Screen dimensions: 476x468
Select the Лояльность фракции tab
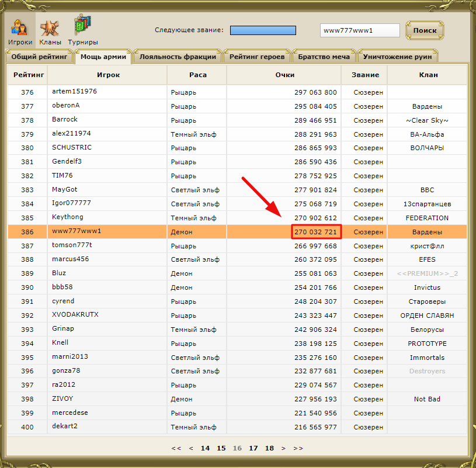[x=178, y=57]
